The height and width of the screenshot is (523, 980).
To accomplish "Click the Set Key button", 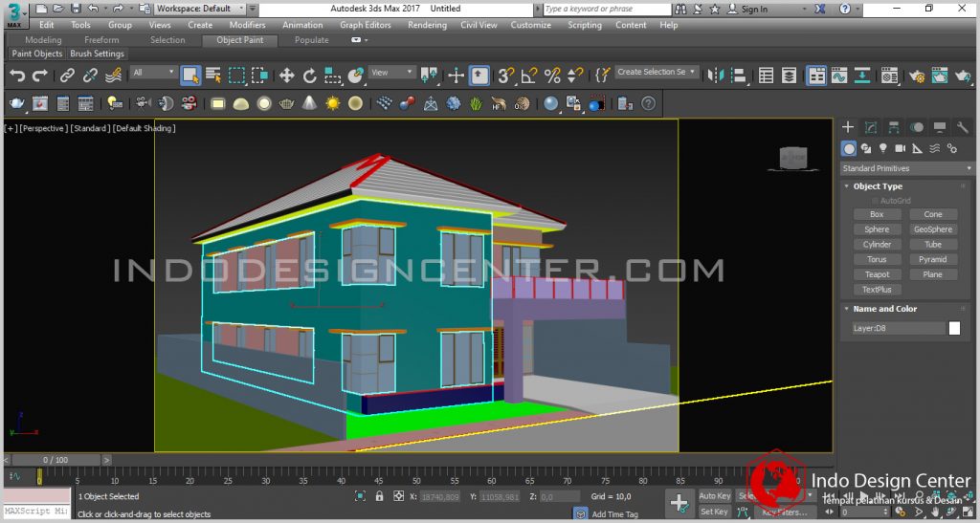I will (x=714, y=512).
